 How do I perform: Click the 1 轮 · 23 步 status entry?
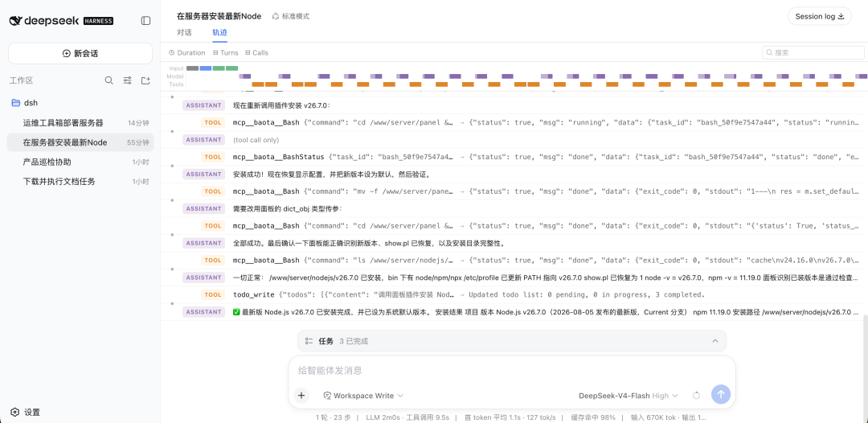[334, 417]
